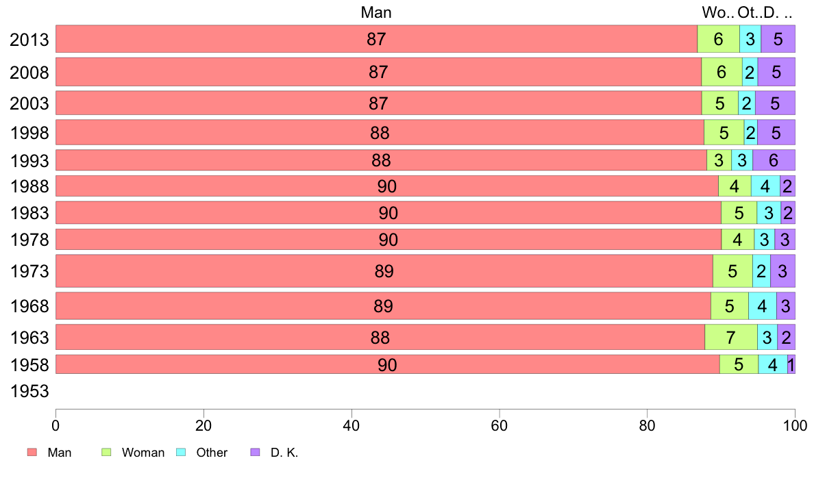Click the 60 tick on the x-axis
The height and width of the screenshot is (504, 814).
point(500,426)
